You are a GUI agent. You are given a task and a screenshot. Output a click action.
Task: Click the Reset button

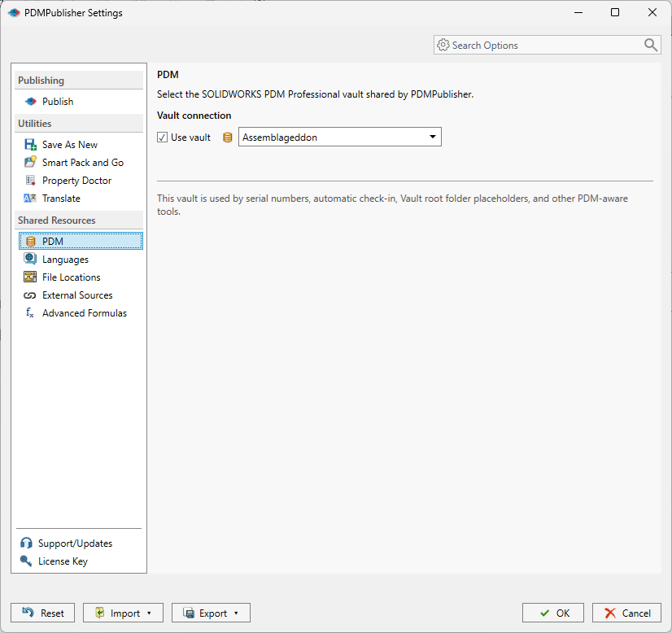pyautogui.click(x=43, y=613)
